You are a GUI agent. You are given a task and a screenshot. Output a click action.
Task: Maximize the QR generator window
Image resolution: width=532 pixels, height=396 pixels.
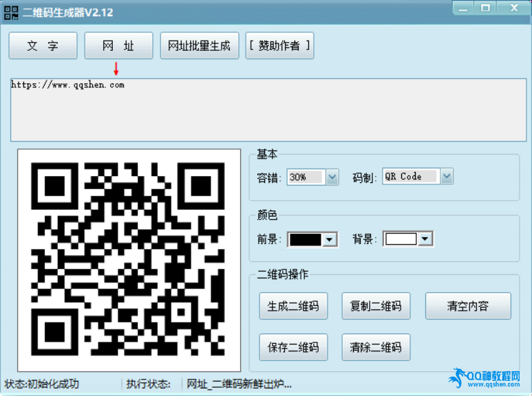[x=485, y=8]
